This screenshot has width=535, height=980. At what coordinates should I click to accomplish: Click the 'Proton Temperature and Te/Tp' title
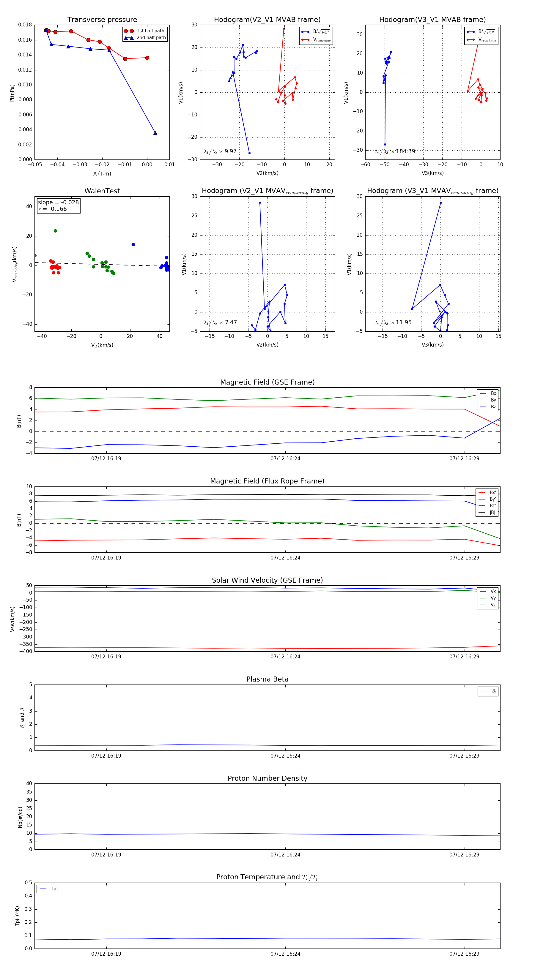[x=267, y=877]
